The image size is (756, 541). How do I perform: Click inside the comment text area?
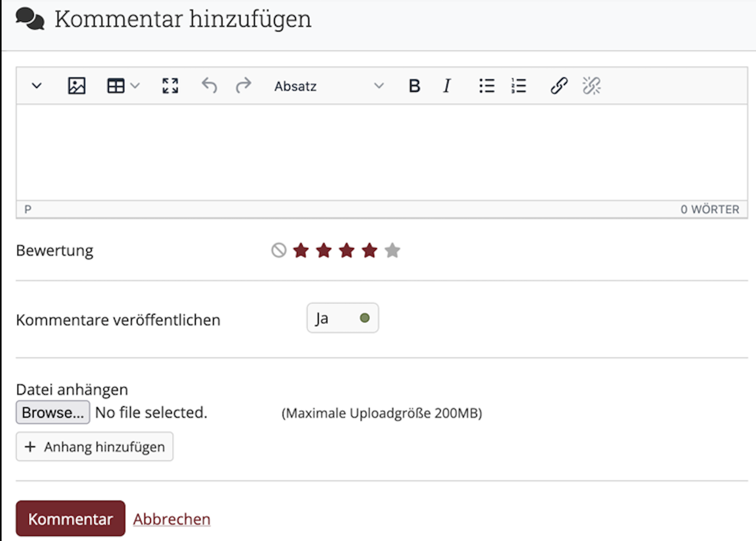381,152
